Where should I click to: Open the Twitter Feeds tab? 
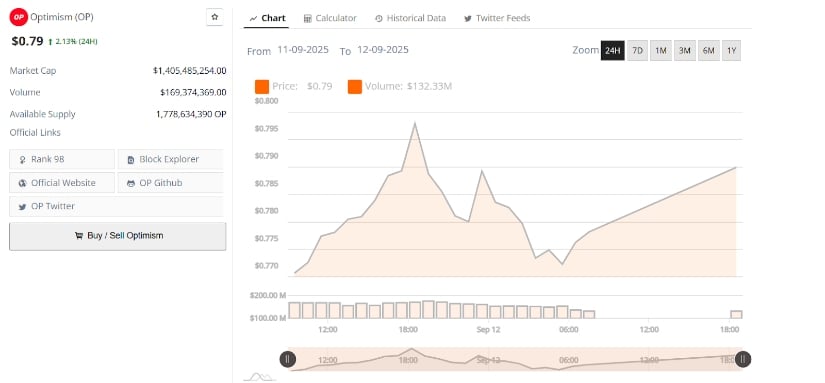497,18
